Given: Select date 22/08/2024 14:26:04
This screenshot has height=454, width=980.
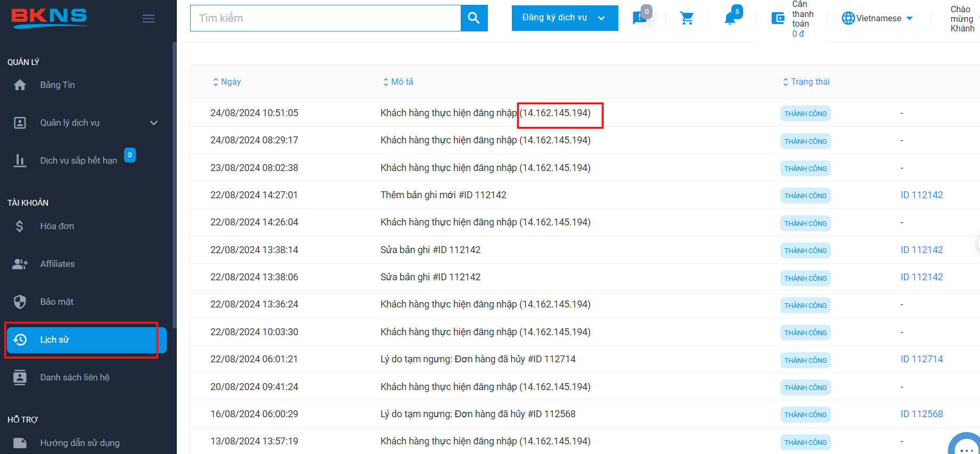Looking at the screenshot, I should [254, 222].
